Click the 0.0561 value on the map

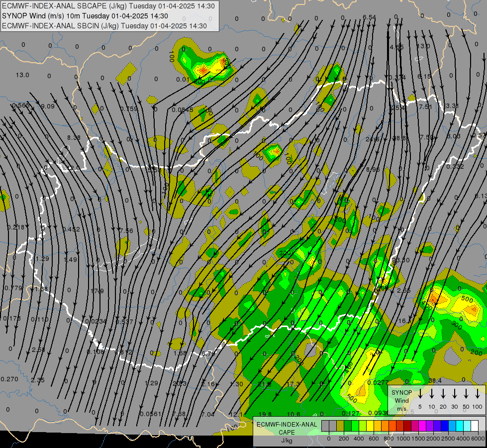(151, 414)
